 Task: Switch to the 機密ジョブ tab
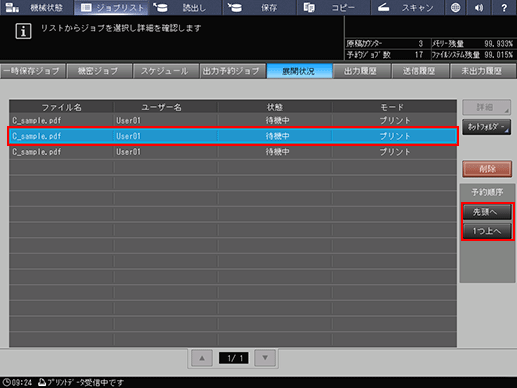pos(99,71)
